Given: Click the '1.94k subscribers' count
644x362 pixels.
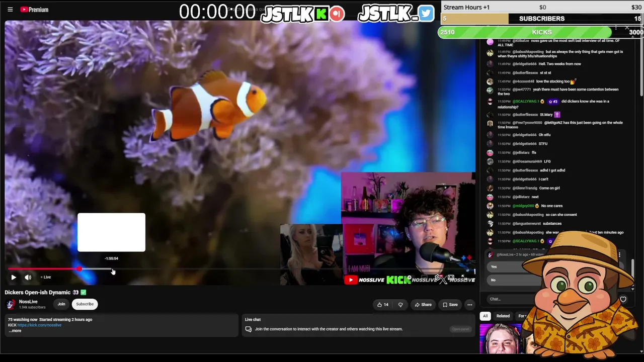Looking at the screenshot, I should pos(32,307).
